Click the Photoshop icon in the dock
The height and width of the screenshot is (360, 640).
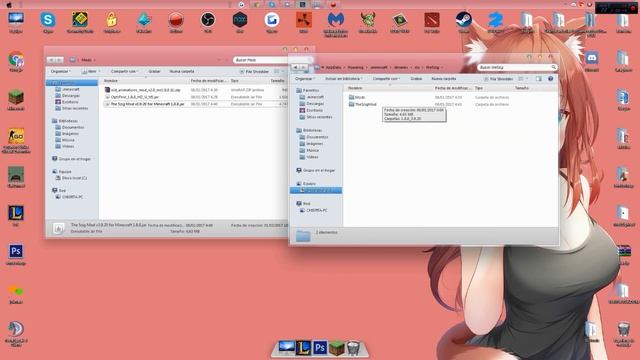[320, 348]
